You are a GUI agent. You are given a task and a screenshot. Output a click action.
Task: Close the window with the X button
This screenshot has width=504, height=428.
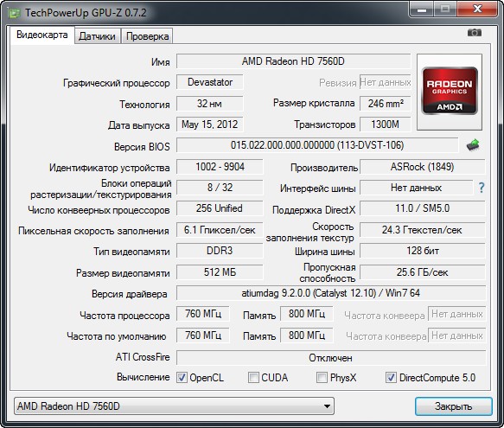pos(478,10)
